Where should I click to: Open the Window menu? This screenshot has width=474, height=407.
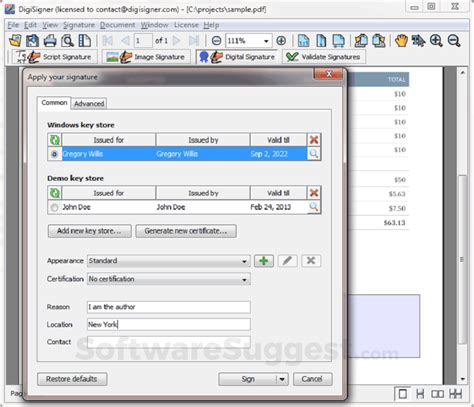[154, 25]
